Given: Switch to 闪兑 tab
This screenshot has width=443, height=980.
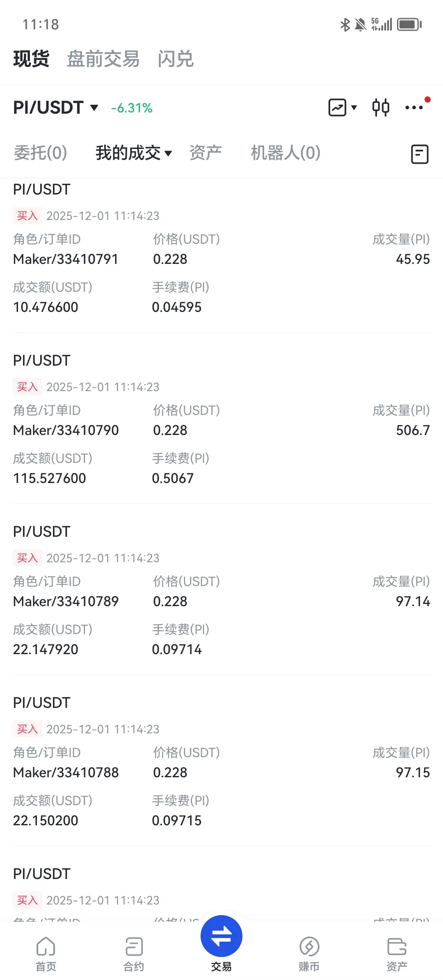Looking at the screenshot, I should pos(176,59).
